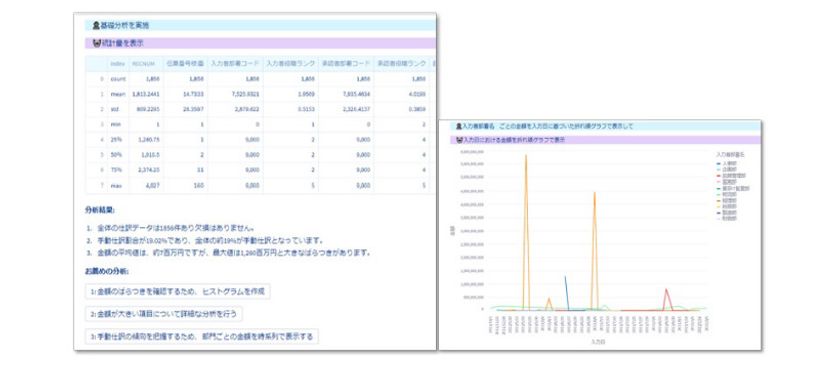Viewport: 840px width, 369px height.
Task: Click the user icon in the chart panel prompt
Action: click(459, 127)
